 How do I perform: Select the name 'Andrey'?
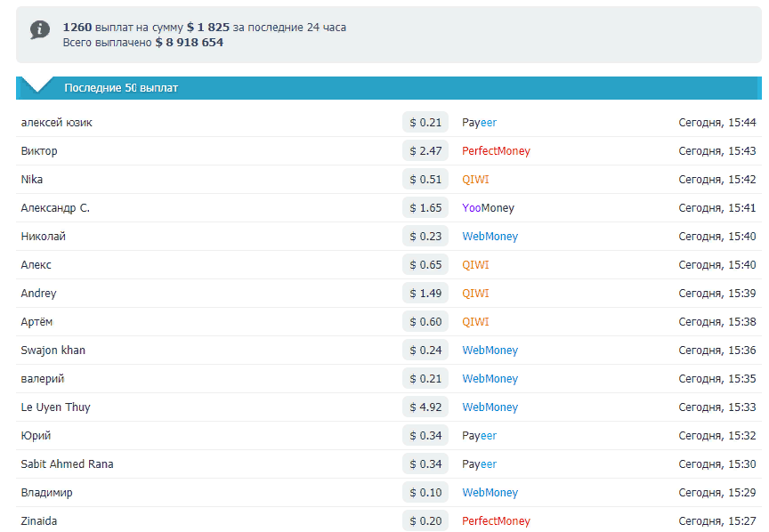click(x=39, y=294)
